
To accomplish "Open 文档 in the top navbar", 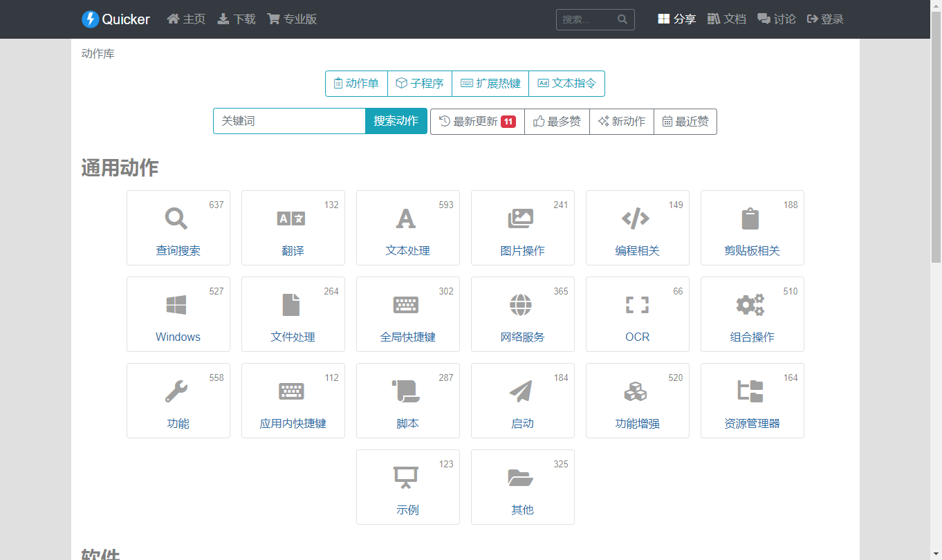I will point(727,19).
